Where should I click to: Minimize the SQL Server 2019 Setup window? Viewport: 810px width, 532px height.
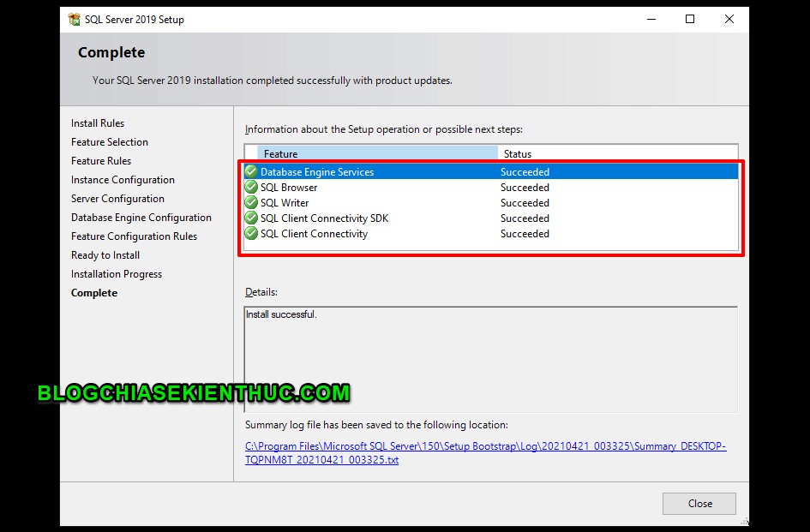[651, 19]
